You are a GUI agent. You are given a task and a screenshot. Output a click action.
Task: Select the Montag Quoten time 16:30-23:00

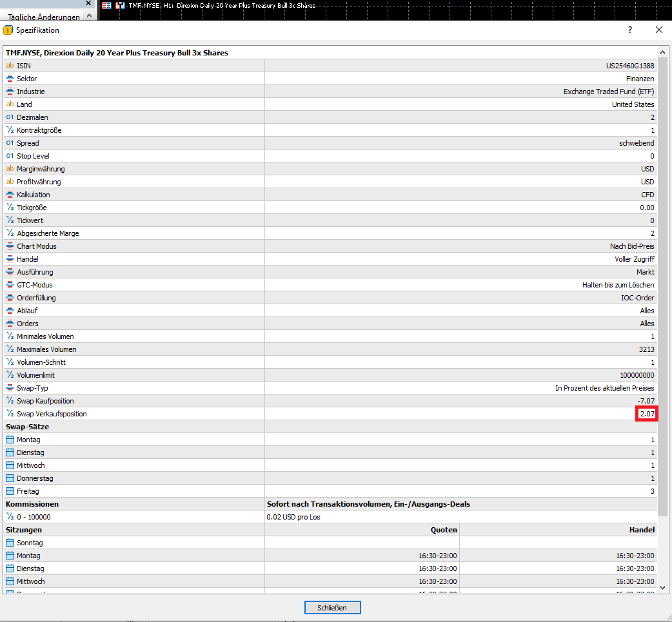pyautogui.click(x=437, y=556)
